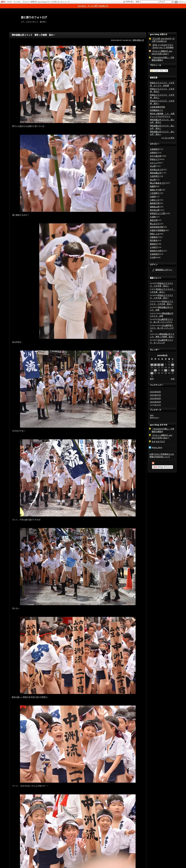Open the 呉湾艦船めぐり article

[x=156, y=110]
